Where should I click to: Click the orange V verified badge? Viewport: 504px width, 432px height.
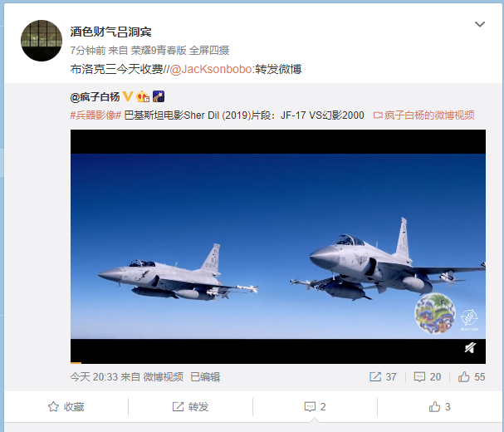pos(128,96)
